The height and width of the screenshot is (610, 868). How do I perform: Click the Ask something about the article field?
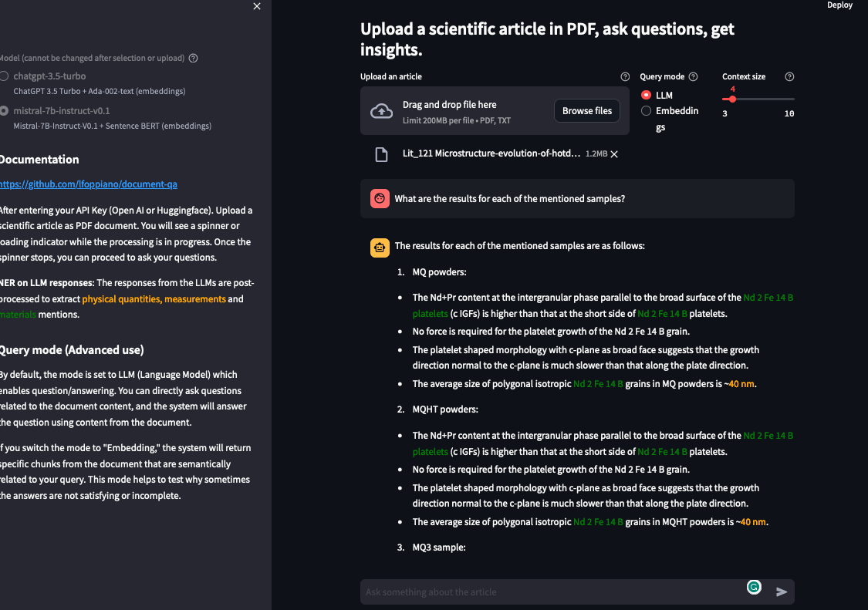540,591
